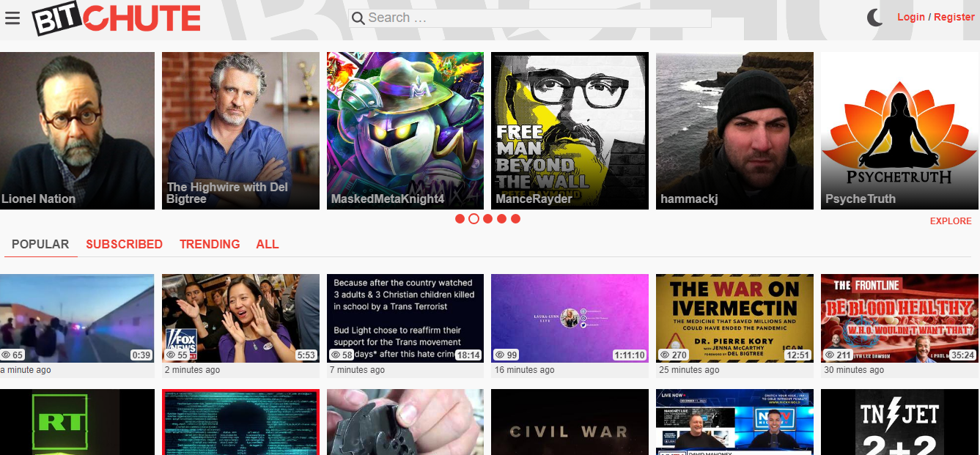Click the 18:14 duration badge
This screenshot has height=455, width=980.
tap(468, 355)
